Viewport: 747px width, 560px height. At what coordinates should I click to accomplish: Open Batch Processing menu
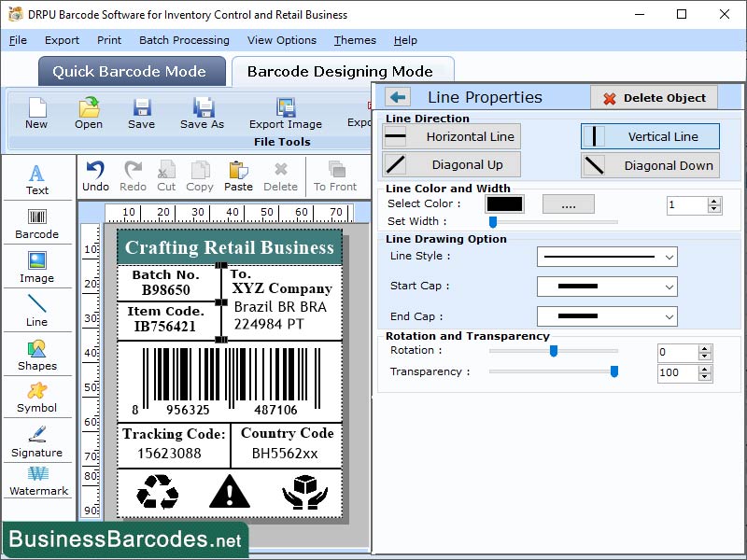pyautogui.click(x=184, y=40)
